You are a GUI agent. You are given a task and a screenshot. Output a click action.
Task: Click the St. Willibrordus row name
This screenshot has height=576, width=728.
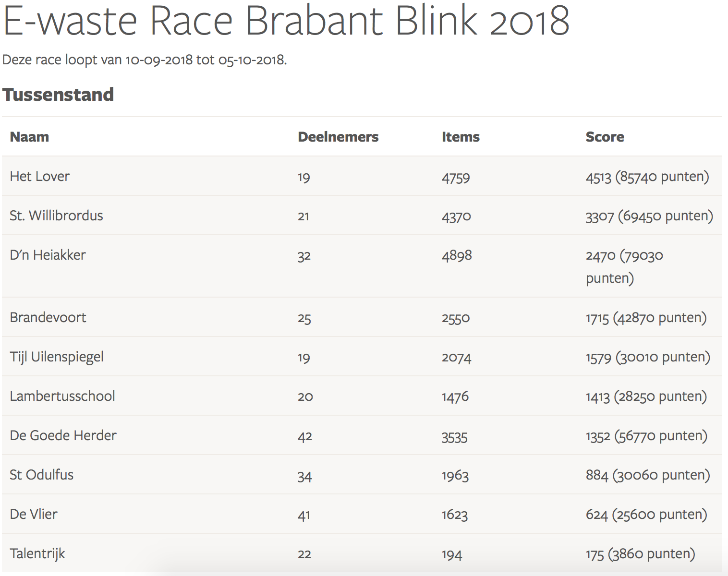(56, 216)
